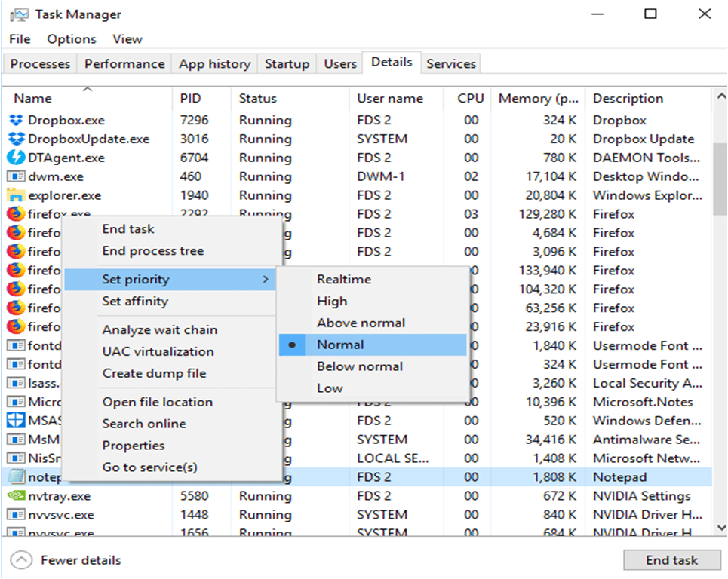Select Below normal priority
The height and width of the screenshot is (579, 728).
(x=373, y=366)
